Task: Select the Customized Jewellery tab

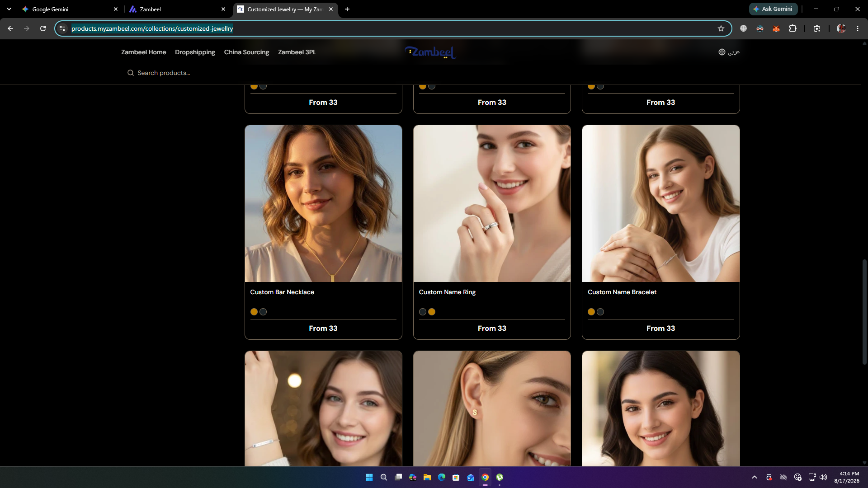Action: 285,9
